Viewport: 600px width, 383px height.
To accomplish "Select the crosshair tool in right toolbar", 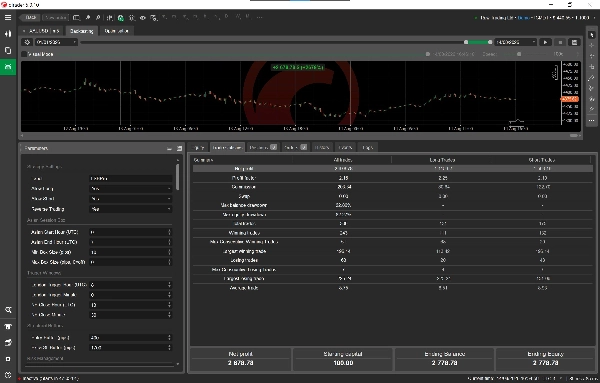I will 592,45.
